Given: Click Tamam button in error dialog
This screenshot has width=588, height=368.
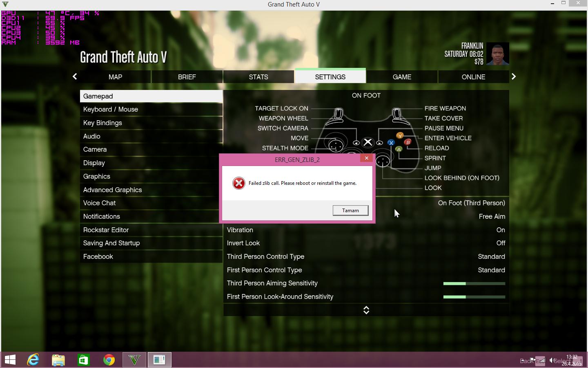Looking at the screenshot, I should (350, 210).
